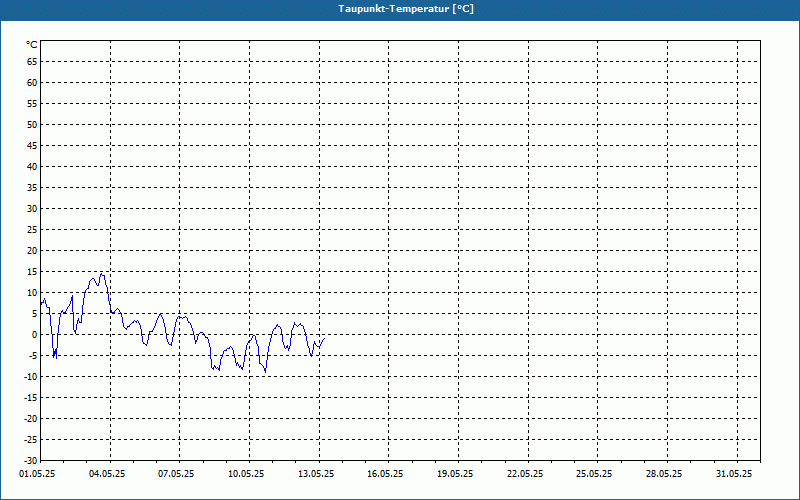800x500 pixels.
Task: Select the y-axis value "65"
Action: click(32, 62)
